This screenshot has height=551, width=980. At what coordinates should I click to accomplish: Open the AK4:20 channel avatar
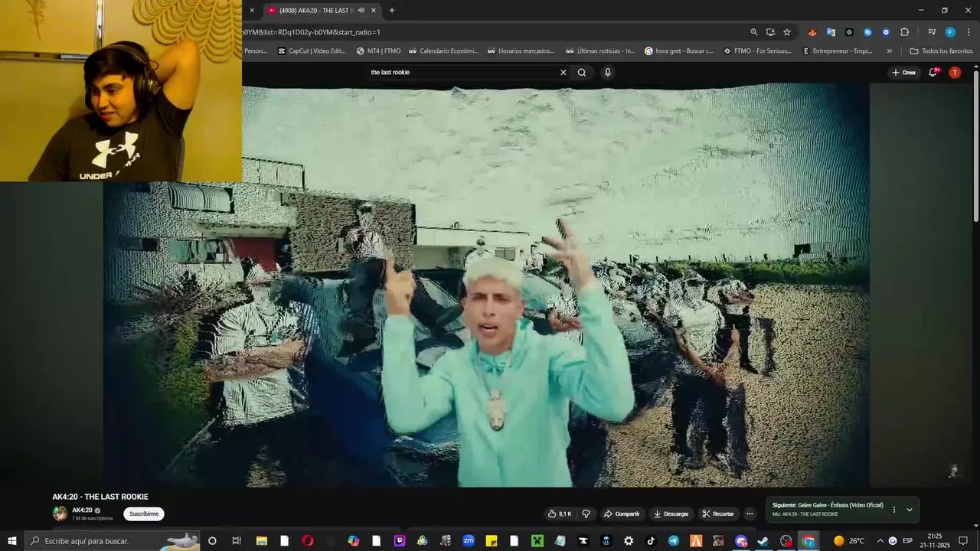60,514
